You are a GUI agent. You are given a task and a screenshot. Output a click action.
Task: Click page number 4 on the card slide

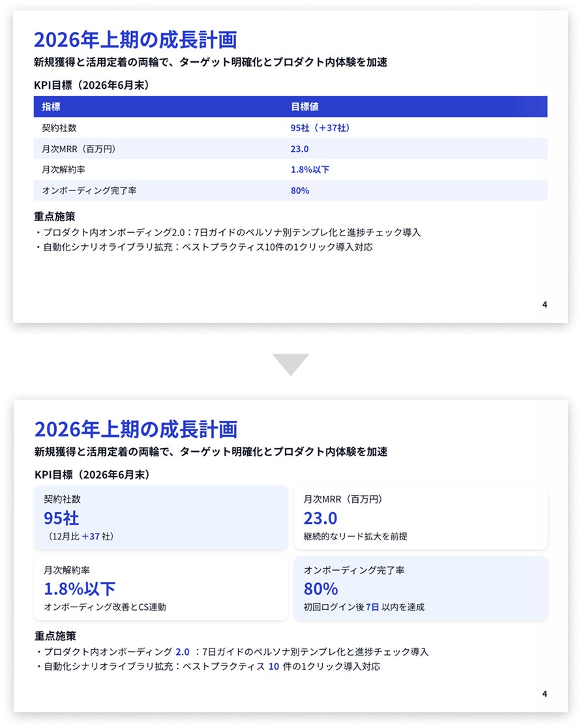tap(544, 693)
